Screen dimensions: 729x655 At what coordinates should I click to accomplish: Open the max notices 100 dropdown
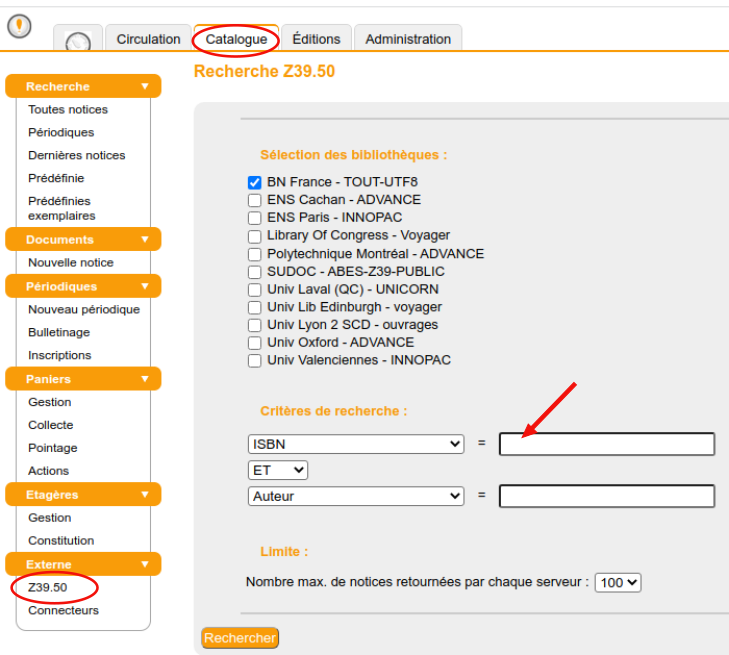(x=617, y=582)
